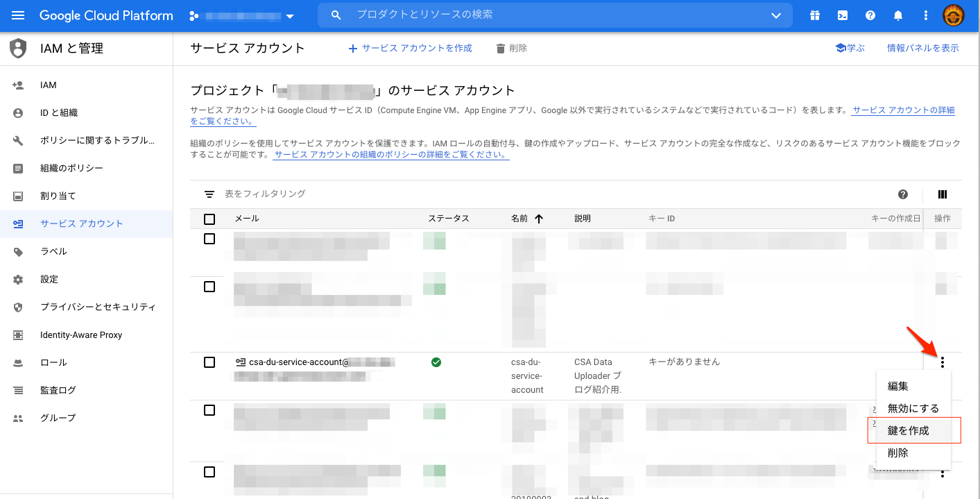Viewport: 980px width, 499px height.
Task: Open ポリシーに関するトラブル sidebar item
Action: pyautogui.click(x=86, y=140)
